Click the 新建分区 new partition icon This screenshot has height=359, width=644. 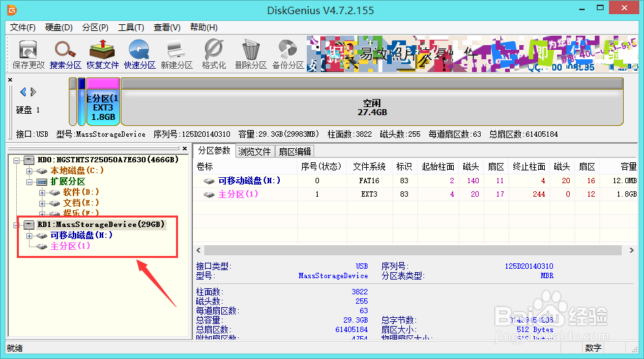pyautogui.click(x=177, y=54)
